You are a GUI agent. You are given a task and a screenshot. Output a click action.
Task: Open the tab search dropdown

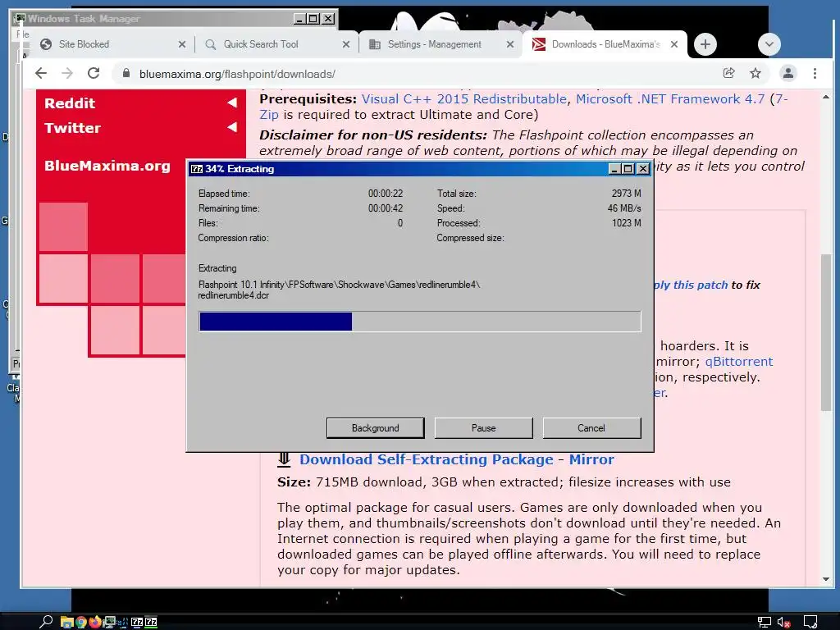click(x=769, y=44)
